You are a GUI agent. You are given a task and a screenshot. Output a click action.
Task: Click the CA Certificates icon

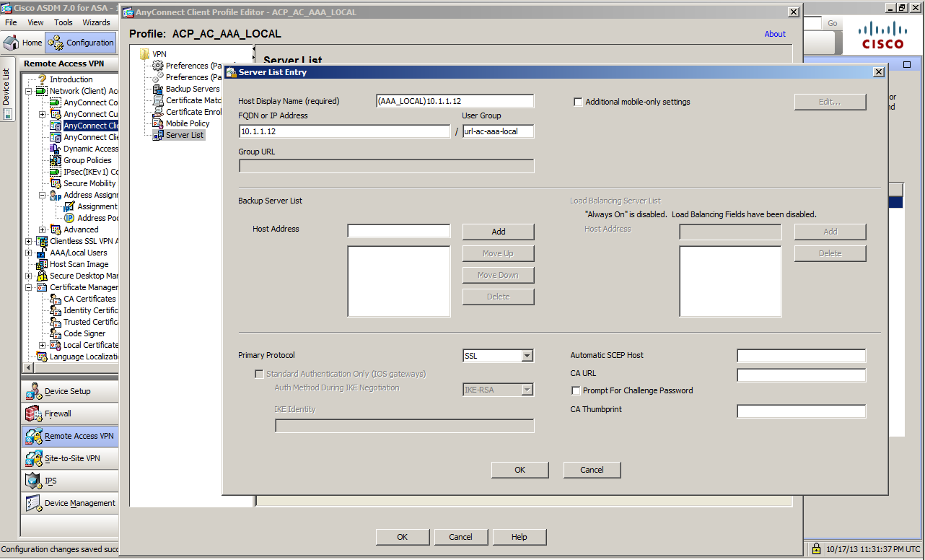[56, 299]
